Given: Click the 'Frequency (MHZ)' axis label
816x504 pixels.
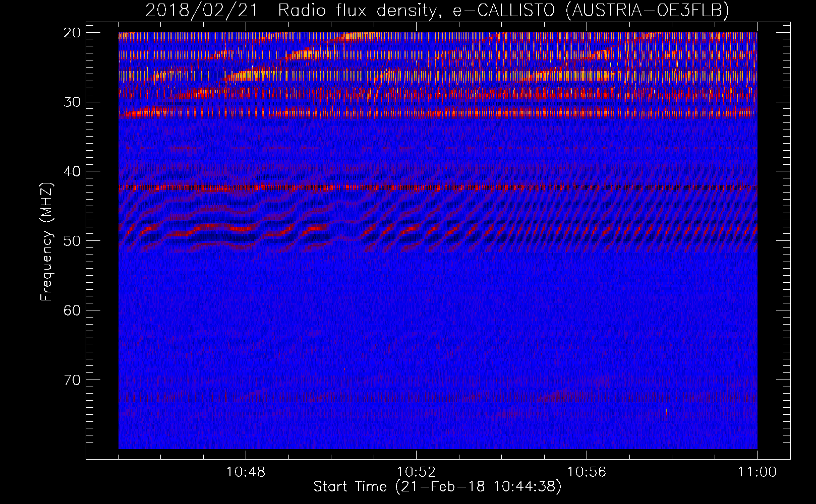Looking at the screenshot, I should coord(46,241).
